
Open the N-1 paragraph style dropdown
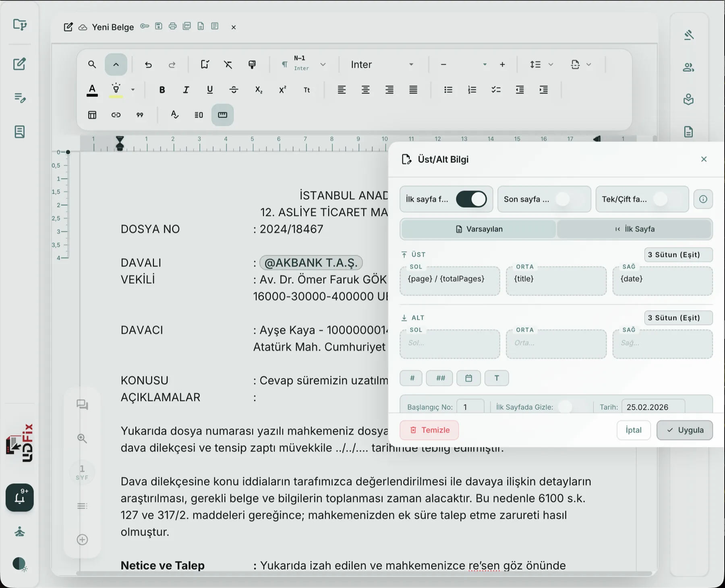click(x=304, y=64)
